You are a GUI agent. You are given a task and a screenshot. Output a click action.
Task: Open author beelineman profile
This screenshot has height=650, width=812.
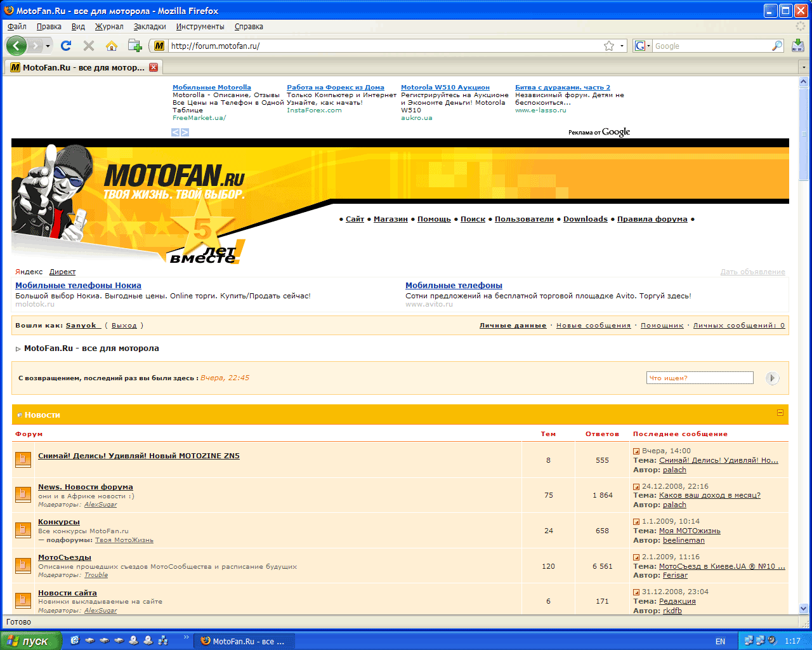684,540
